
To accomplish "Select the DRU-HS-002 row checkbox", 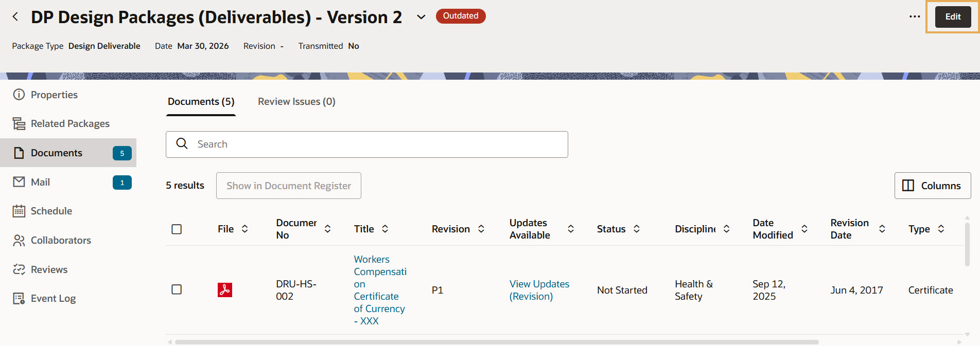I will point(177,289).
